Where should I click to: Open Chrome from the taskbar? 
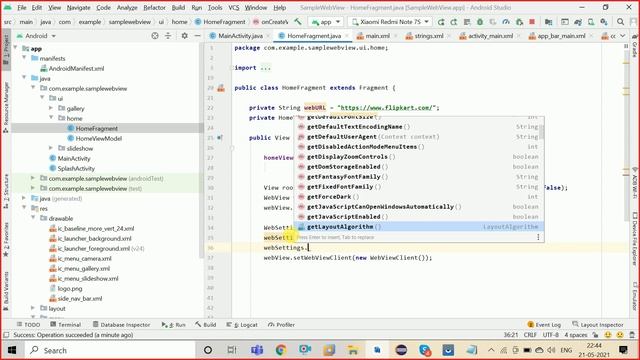click(280, 350)
